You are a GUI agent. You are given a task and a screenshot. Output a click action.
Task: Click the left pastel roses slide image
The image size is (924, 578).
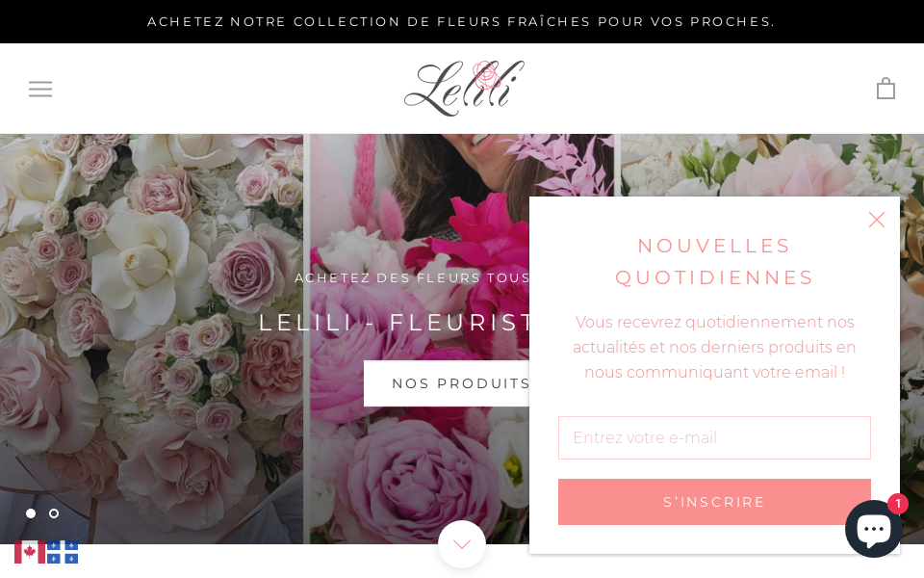point(151,338)
